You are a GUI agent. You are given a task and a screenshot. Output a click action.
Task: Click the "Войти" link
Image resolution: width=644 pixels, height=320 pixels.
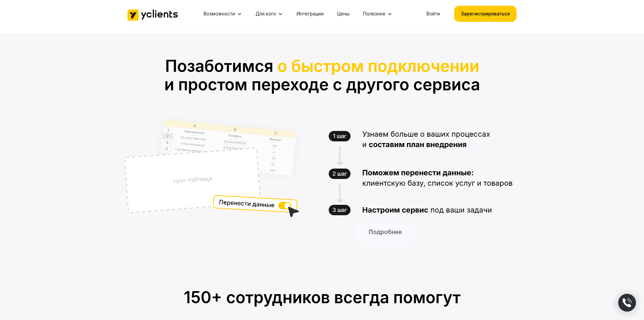coord(433,14)
